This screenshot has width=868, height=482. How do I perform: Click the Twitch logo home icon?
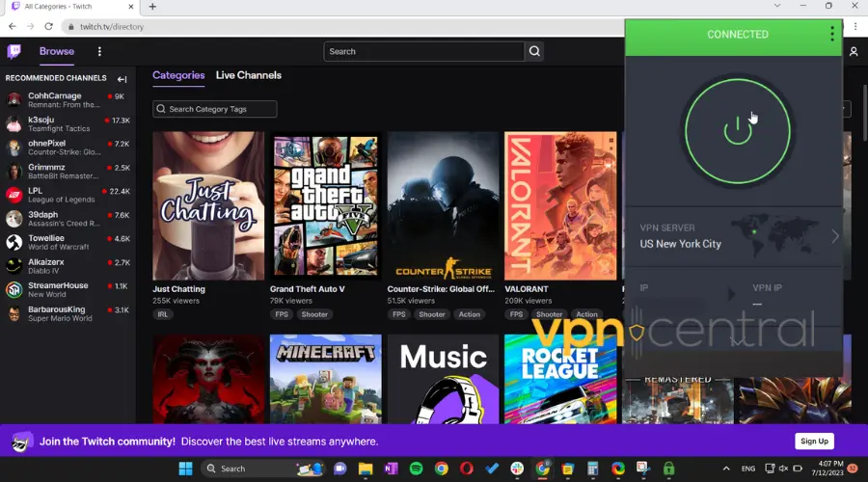14,51
